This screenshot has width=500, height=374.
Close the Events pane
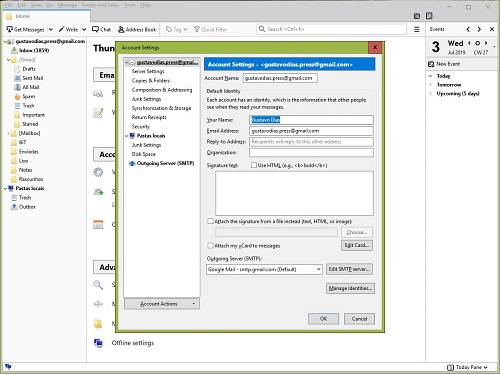tap(492, 29)
